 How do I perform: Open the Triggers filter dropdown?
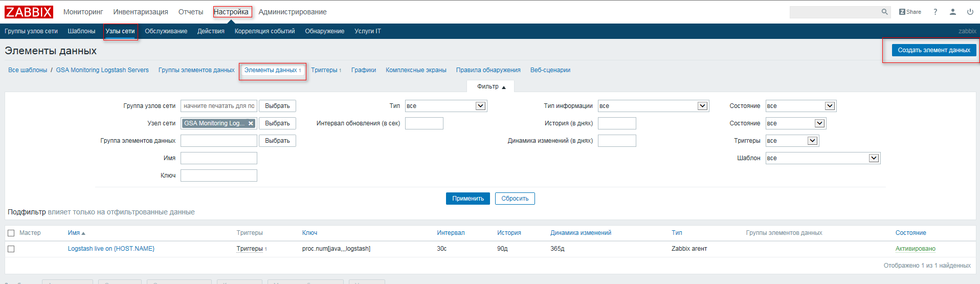pos(812,141)
